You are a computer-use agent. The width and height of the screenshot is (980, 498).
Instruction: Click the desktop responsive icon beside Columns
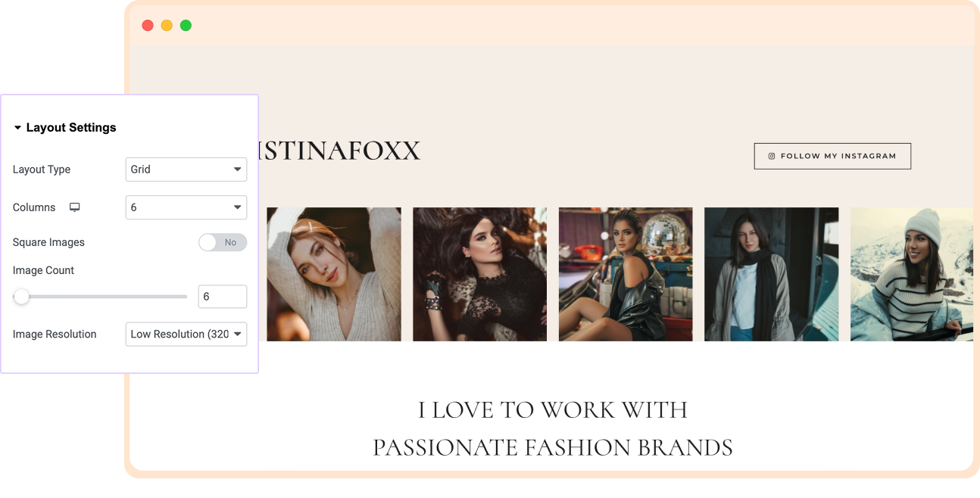click(75, 207)
